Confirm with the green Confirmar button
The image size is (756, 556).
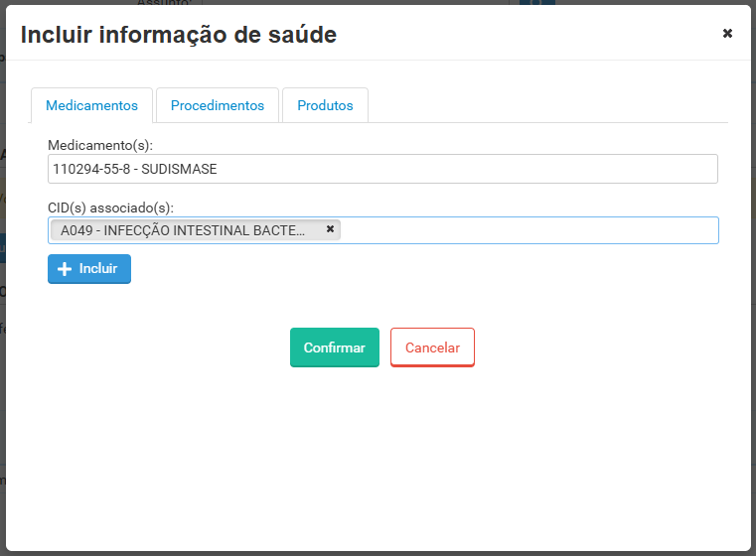pos(334,347)
